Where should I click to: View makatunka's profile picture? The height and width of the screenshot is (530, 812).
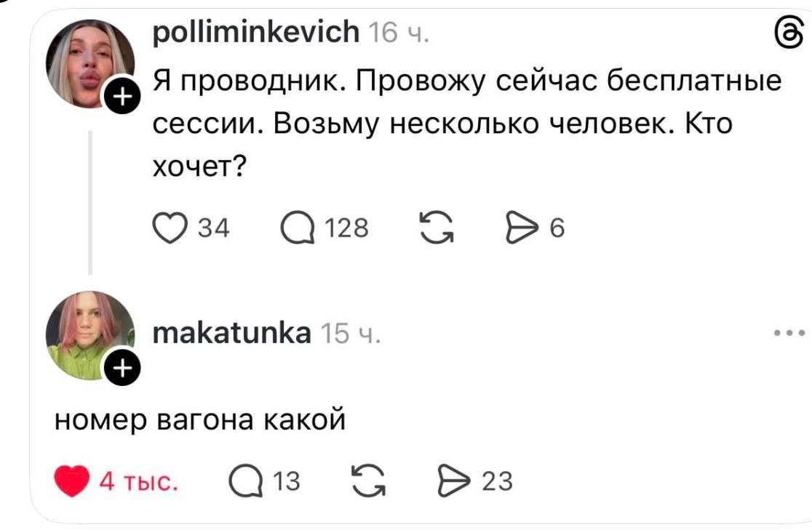click(x=87, y=334)
